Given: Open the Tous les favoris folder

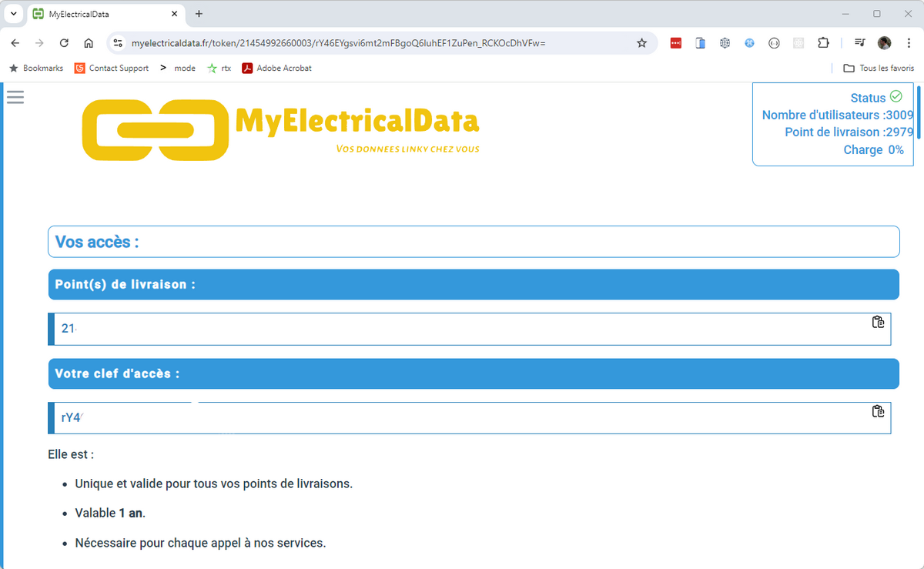Looking at the screenshot, I should coord(879,68).
